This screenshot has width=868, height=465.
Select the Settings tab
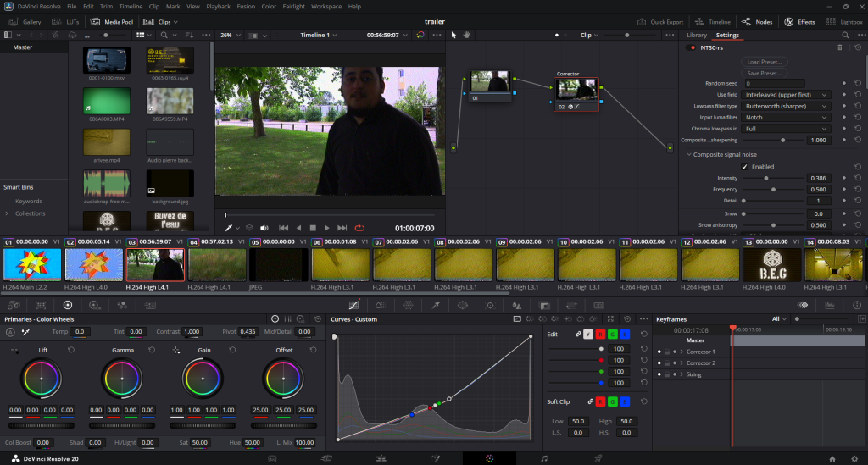pos(726,35)
